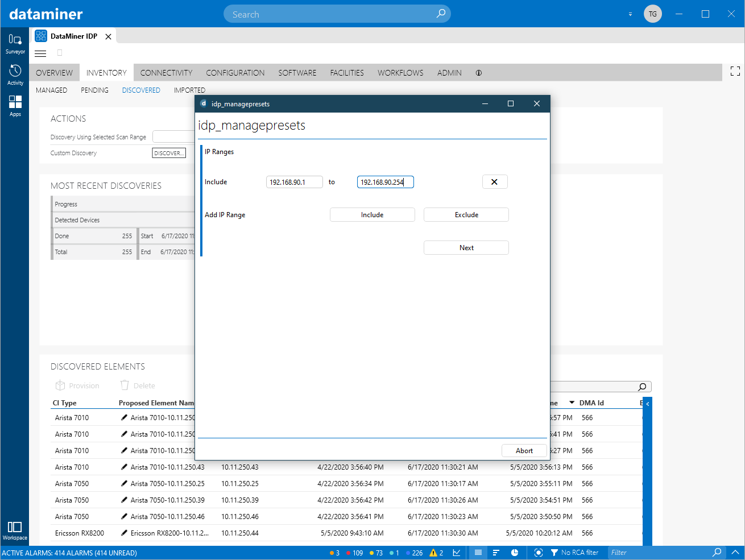Close the DataMiner IDP tab
745x560 pixels.
[108, 36]
